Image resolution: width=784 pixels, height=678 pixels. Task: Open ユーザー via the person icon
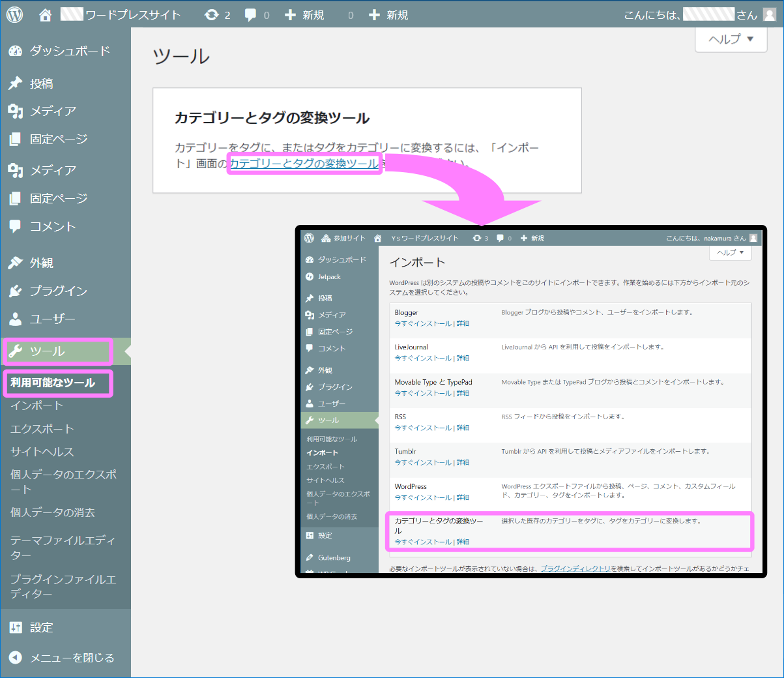(x=16, y=319)
